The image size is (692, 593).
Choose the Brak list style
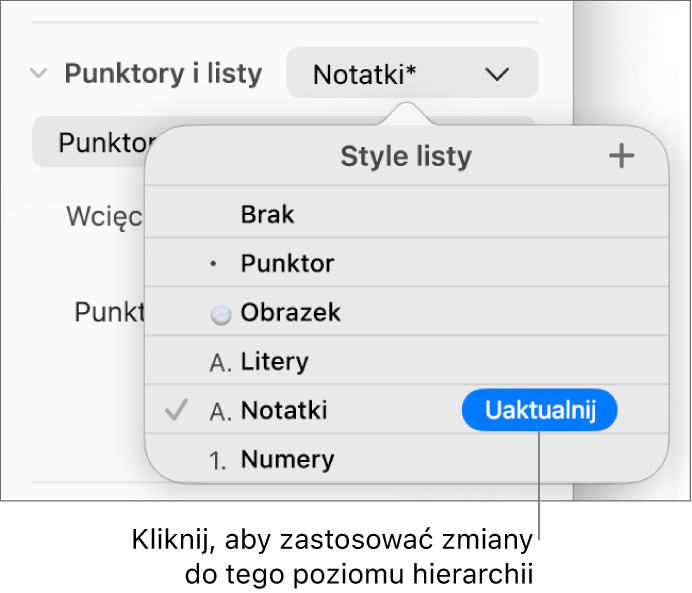coord(406,214)
